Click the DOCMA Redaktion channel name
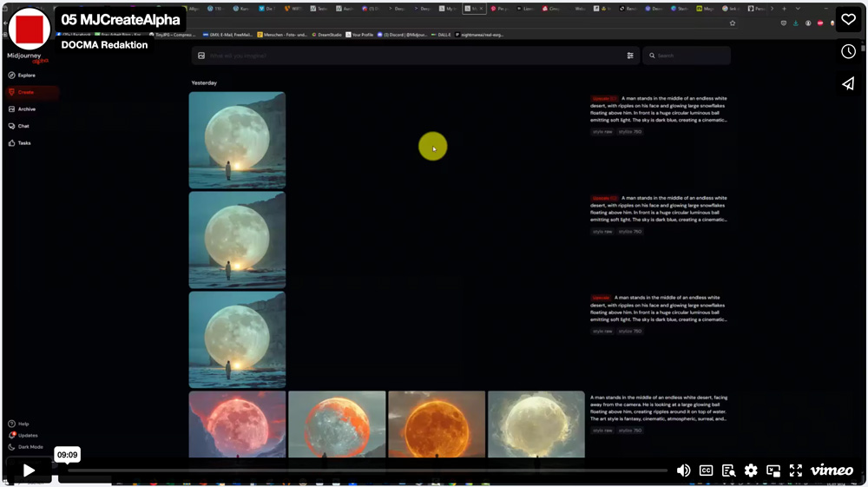Viewport: 868px width, 487px height. coord(104,44)
